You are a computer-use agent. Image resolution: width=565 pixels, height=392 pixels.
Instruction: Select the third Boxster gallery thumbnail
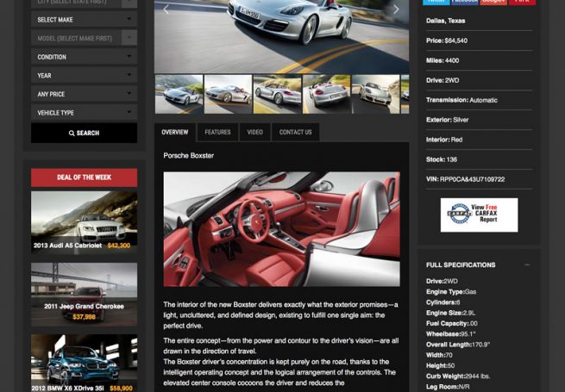(278, 94)
